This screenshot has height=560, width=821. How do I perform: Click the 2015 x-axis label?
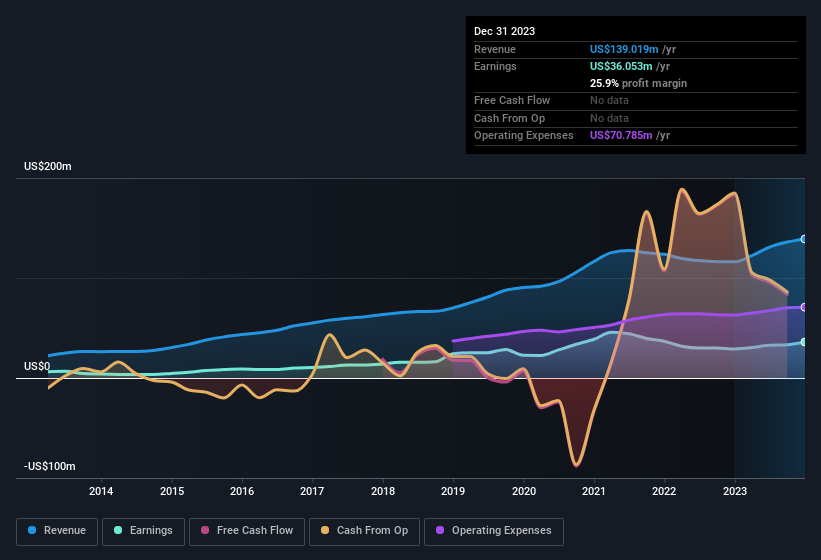pyautogui.click(x=172, y=491)
